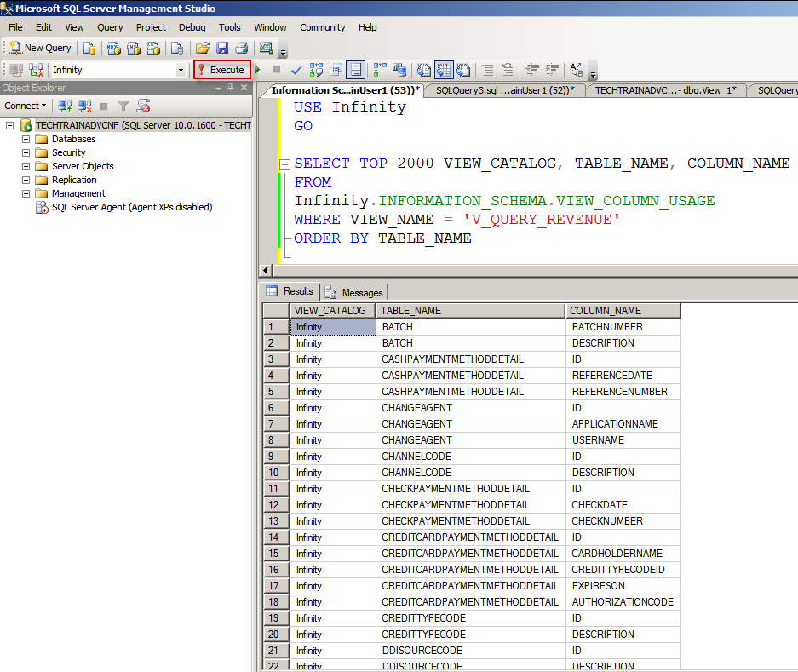
Task: Open the Connect dropdown in Object Explorer
Action: click(26, 106)
